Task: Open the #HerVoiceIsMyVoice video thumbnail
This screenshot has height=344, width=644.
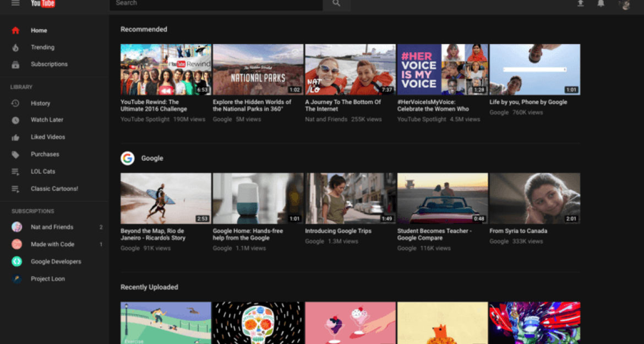Action: coord(443,70)
